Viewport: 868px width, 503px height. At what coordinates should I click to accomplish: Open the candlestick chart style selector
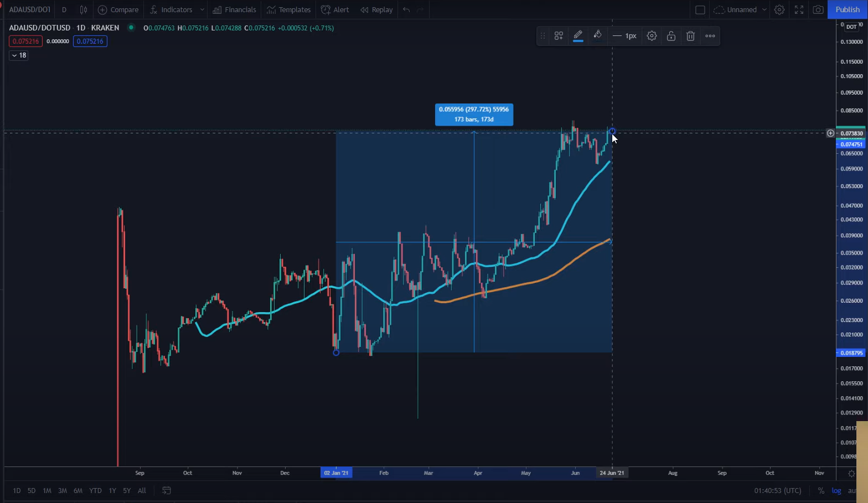tap(84, 9)
